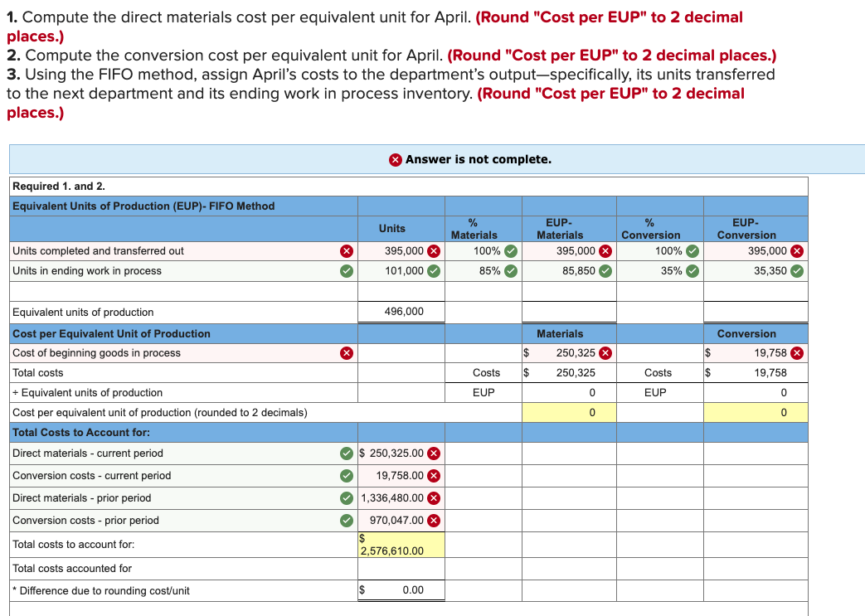Viewport: 865px width, 616px height.
Task: Click the yellow Total costs to account for cell
Action: (401, 544)
